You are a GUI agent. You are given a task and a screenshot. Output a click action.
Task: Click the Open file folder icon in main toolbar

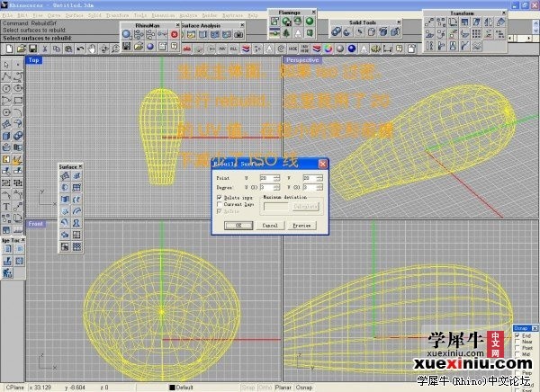pos(22,49)
